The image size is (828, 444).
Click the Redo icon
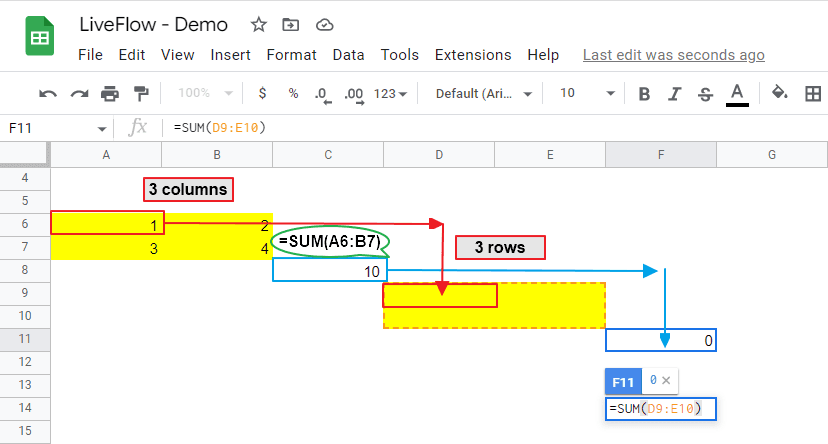tap(79, 94)
